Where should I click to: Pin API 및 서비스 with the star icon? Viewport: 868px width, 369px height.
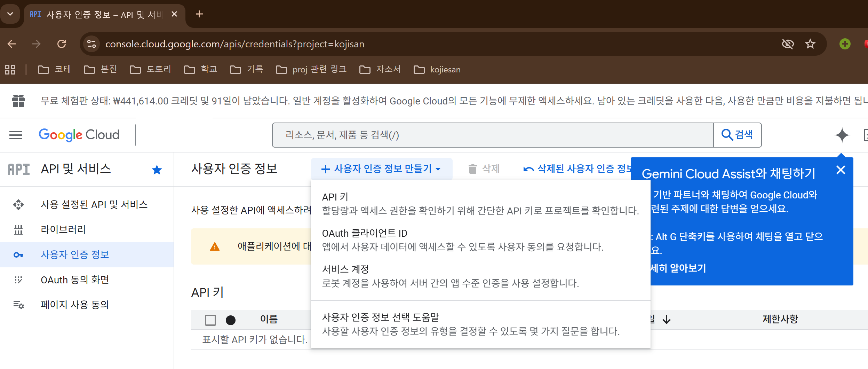(x=157, y=170)
